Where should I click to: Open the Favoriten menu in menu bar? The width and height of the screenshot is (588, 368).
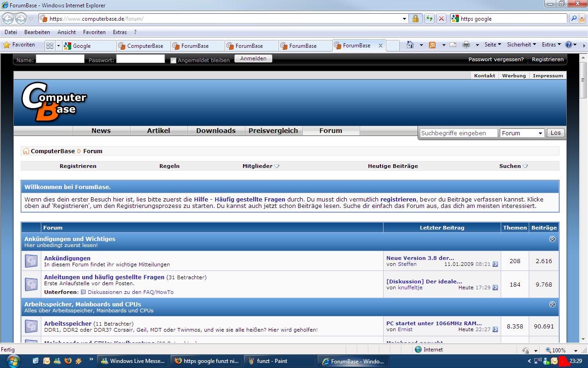94,32
